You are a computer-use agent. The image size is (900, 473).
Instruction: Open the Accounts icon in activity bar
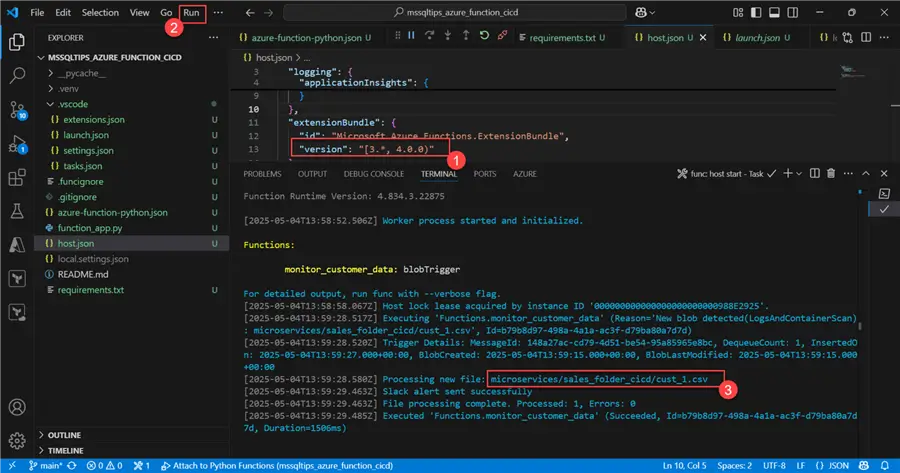click(17, 407)
